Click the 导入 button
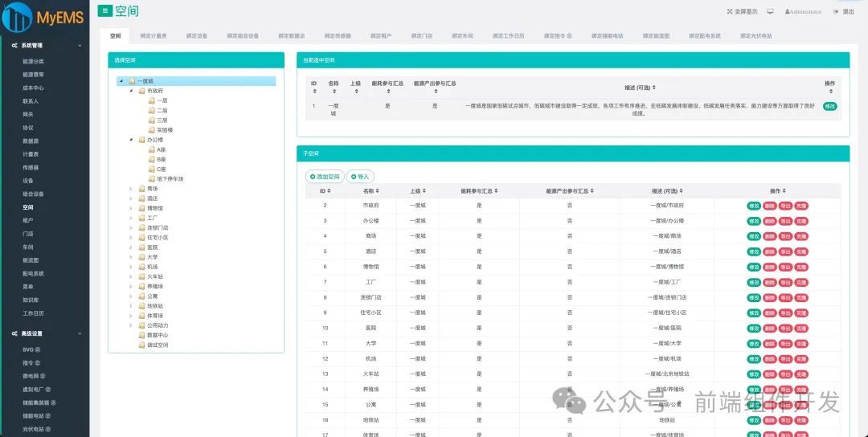Image resolution: width=868 pixels, height=437 pixels. pyautogui.click(x=360, y=177)
